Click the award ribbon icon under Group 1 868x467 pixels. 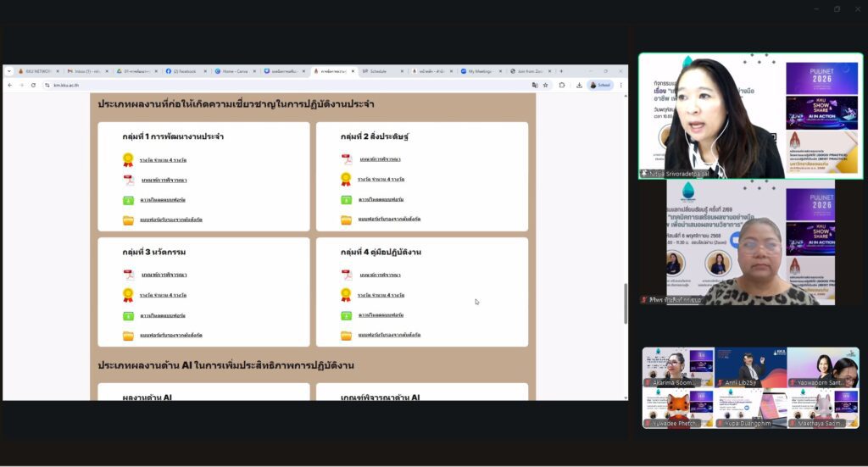(x=128, y=158)
